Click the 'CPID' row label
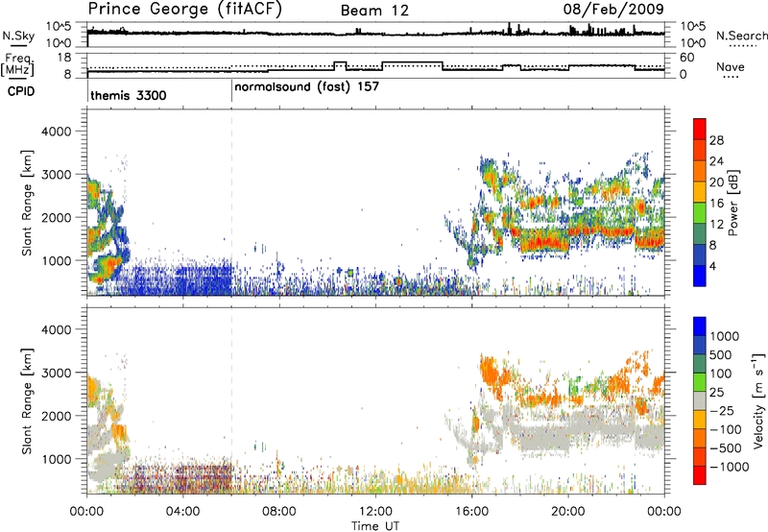The image size is (768, 532). pyautogui.click(x=21, y=91)
